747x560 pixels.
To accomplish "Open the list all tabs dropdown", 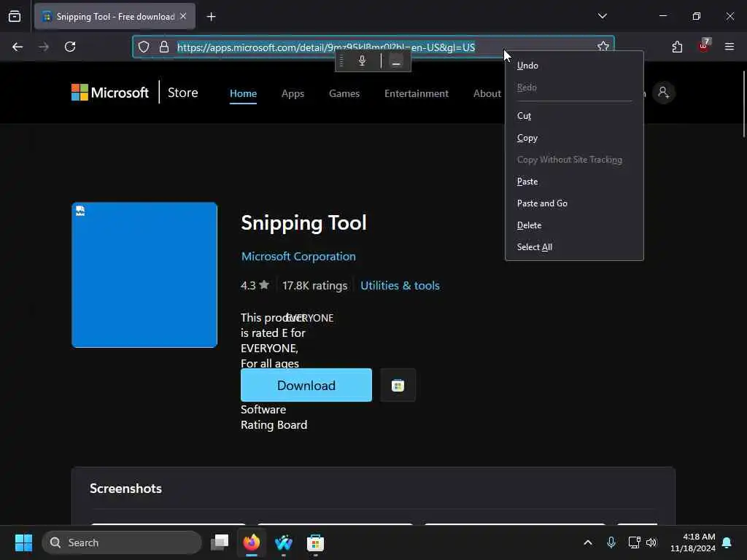I will (x=602, y=16).
